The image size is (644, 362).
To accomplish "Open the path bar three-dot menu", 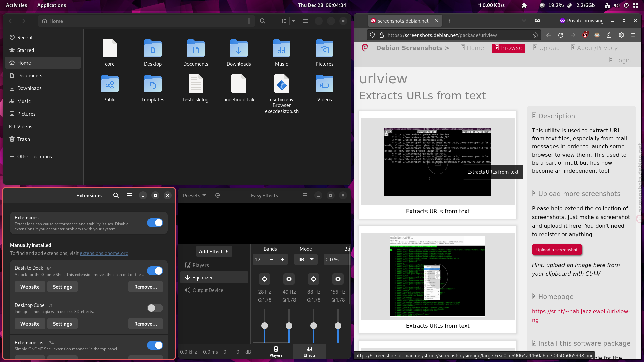I will (249, 21).
